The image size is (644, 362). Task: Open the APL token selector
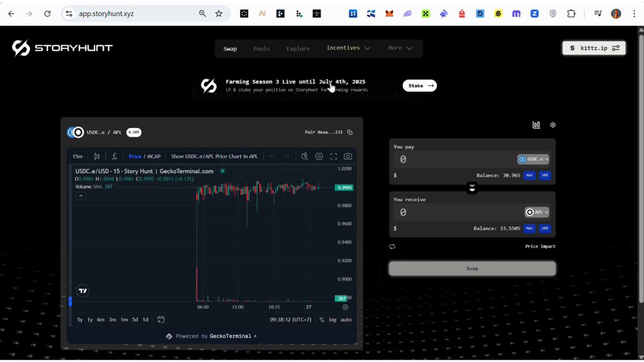click(x=537, y=212)
